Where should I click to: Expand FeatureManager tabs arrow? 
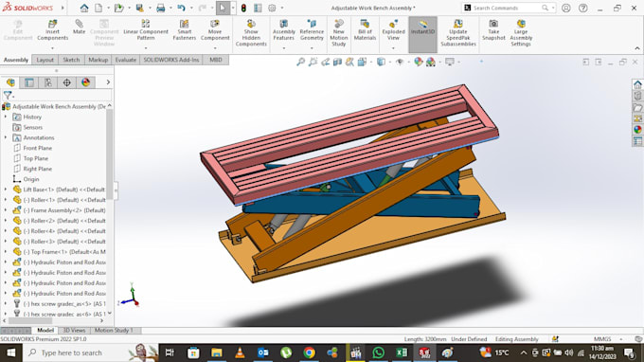[108, 82]
